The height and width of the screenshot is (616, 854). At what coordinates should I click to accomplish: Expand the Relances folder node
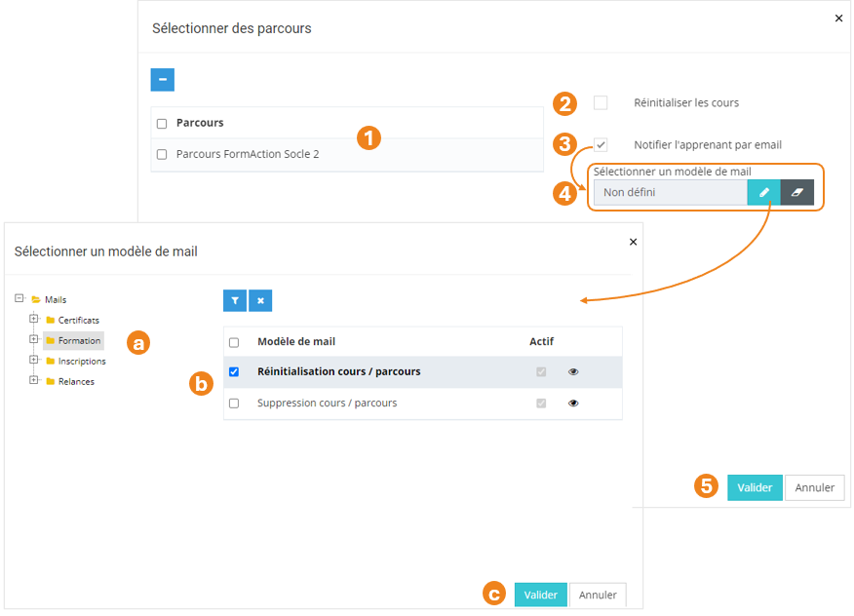pos(34,381)
